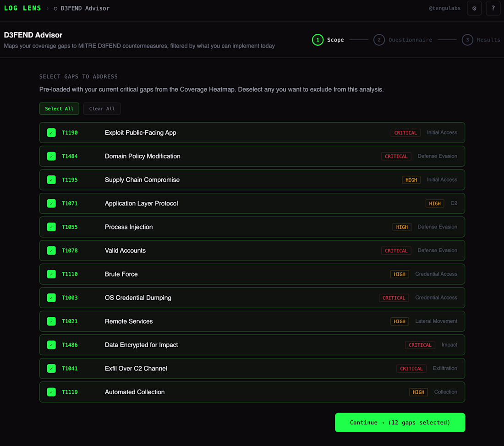
Task: Click the 'Data Encrypted for Impact' name
Action: click(142, 345)
